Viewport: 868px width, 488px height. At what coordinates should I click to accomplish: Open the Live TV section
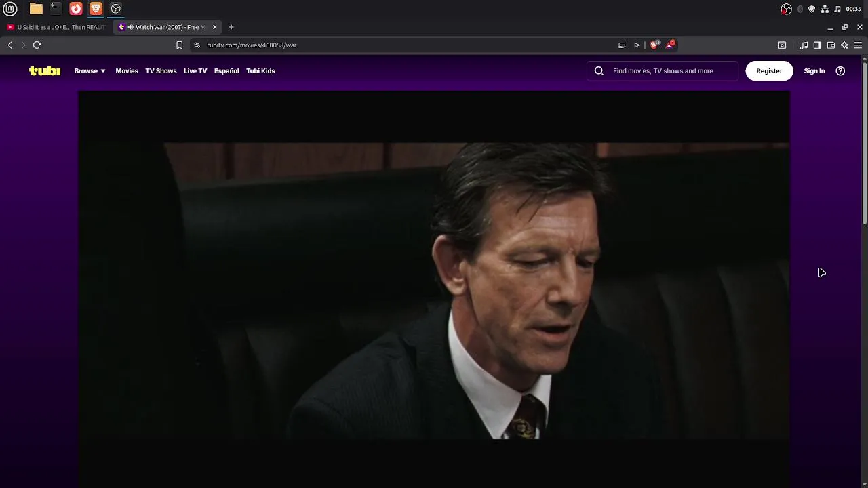click(x=195, y=70)
